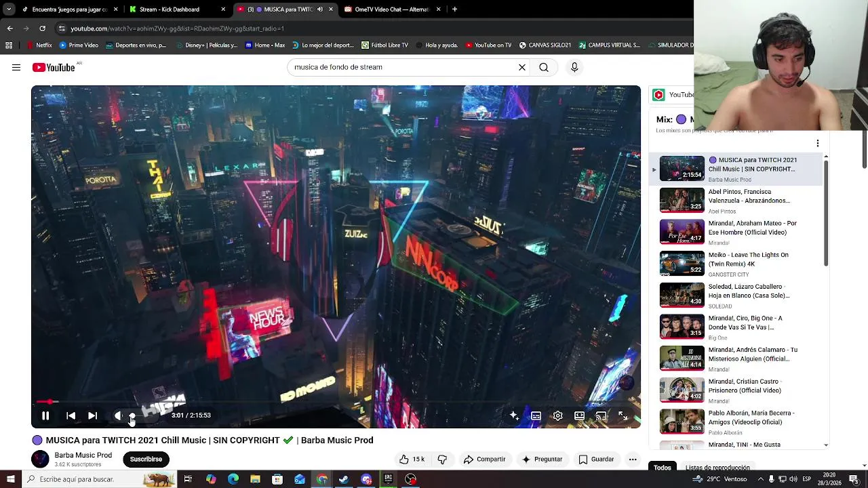Skip to next video in player

92,415
